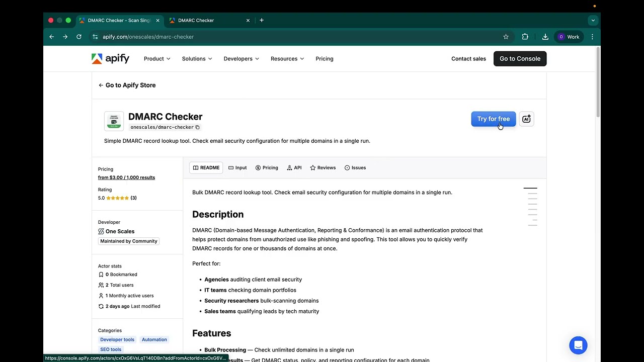Close the second DMARC Checker tab
This screenshot has height=362, width=644.
click(248, 21)
